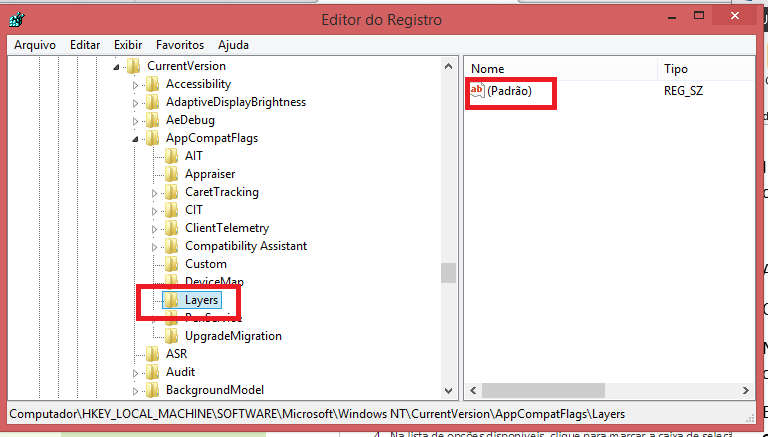Click the tree pane scroll down arrow

click(448, 390)
